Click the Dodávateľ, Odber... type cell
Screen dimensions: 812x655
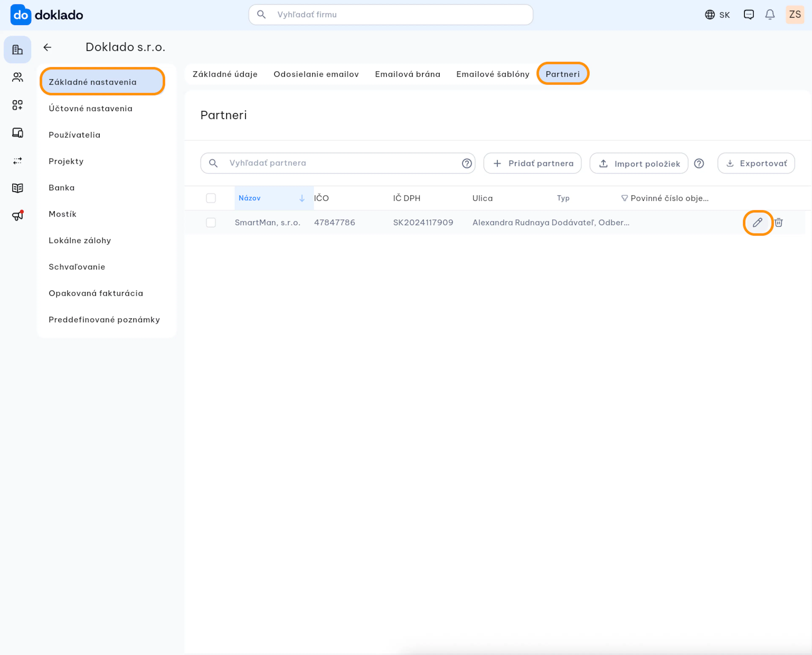pyautogui.click(x=590, y=223)
